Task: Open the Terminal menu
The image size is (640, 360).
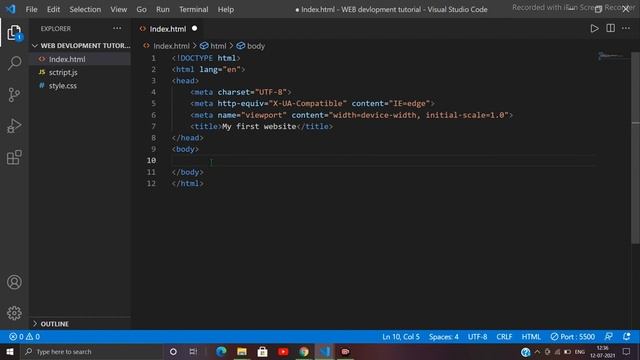Action: [x=193, y=9]
